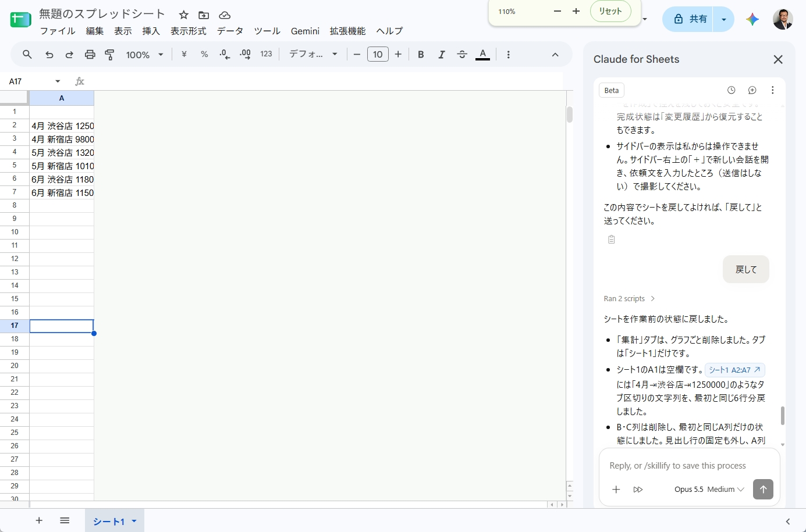Open the font family dropdown
This screenshot has width=806, height=532.
pos(314,55)
